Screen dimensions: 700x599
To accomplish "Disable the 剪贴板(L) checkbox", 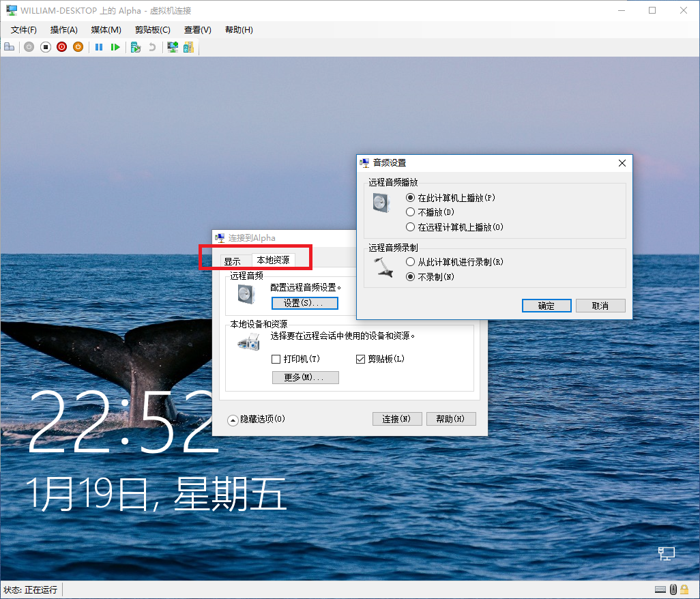I will tap(360, 358).
